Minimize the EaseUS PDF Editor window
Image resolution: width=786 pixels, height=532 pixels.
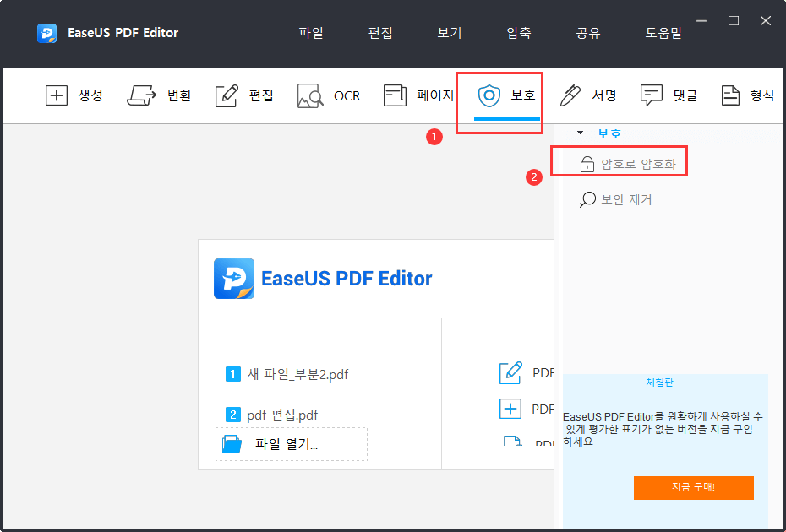(x=701, y=21)
